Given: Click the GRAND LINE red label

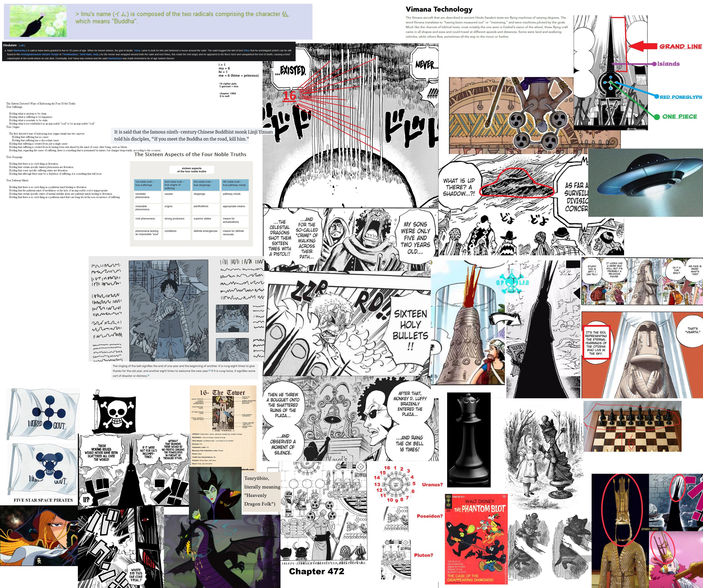Looking at the screenshot, I should [x=681, y=46].
